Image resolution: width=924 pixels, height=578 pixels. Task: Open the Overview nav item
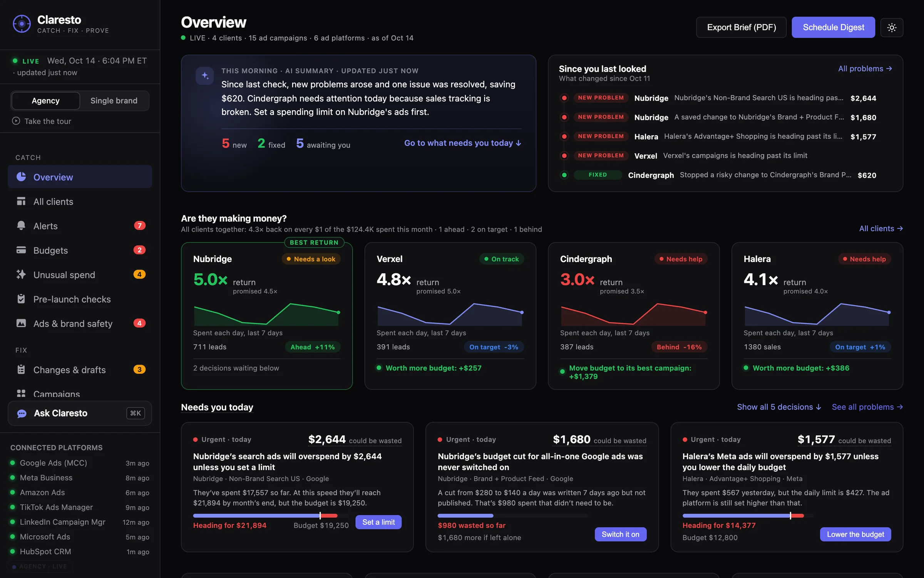pos(80,177)
